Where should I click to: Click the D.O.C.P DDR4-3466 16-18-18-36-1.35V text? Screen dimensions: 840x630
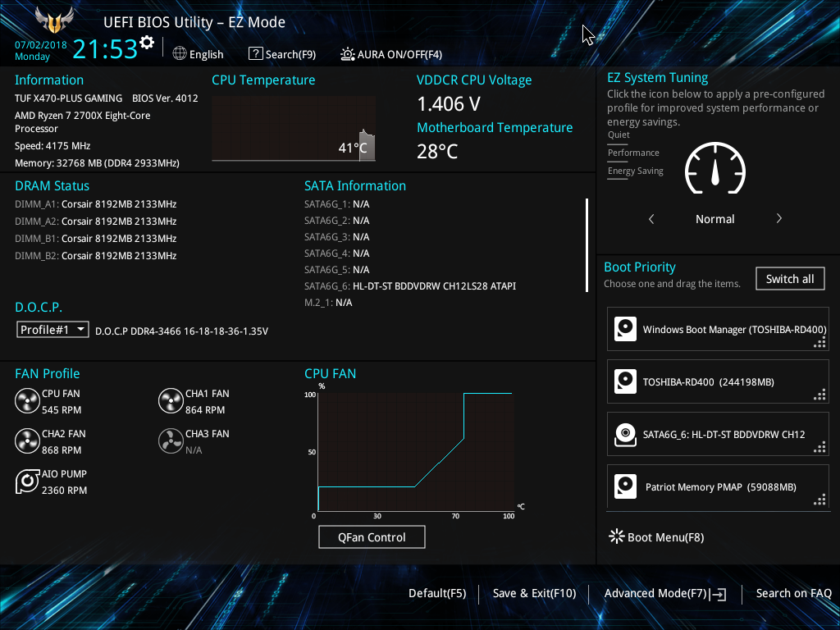pos(181,331)
